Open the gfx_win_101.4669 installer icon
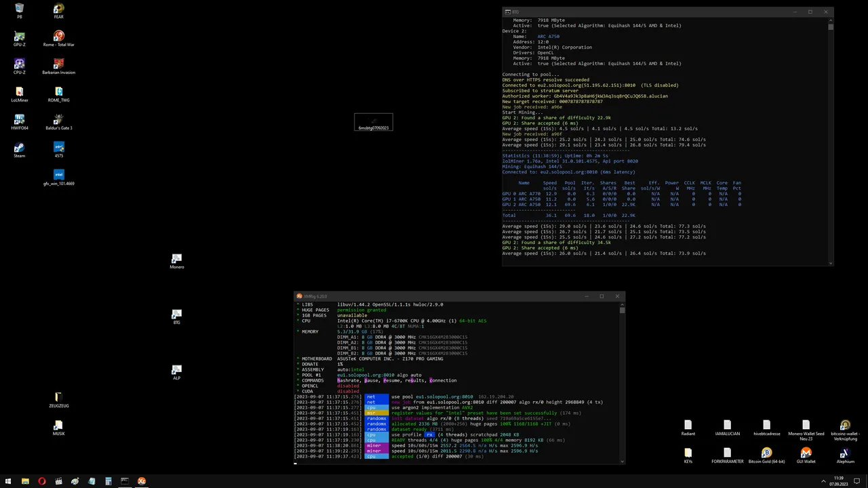Viewport: 868px width, 488px height. click(x=58, y=177)
